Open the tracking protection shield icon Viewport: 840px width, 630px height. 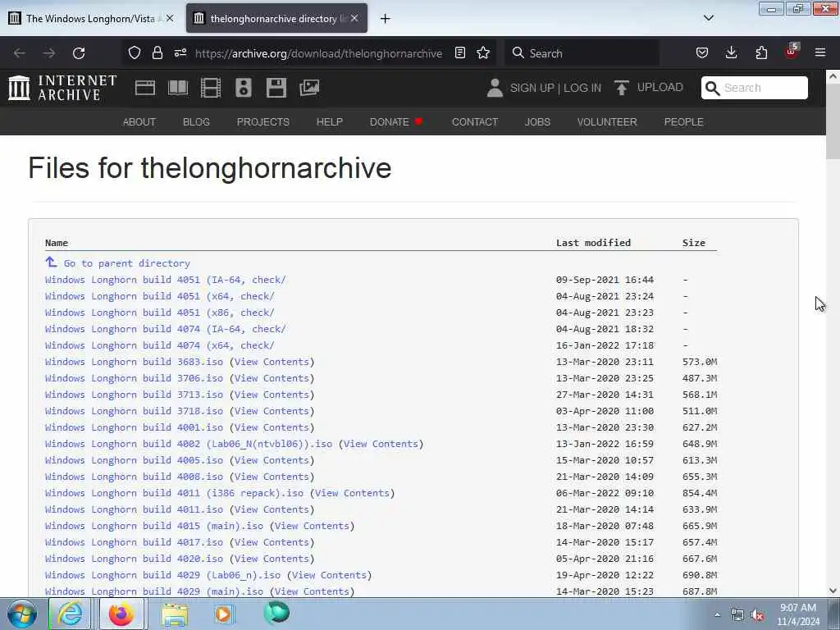135,52
